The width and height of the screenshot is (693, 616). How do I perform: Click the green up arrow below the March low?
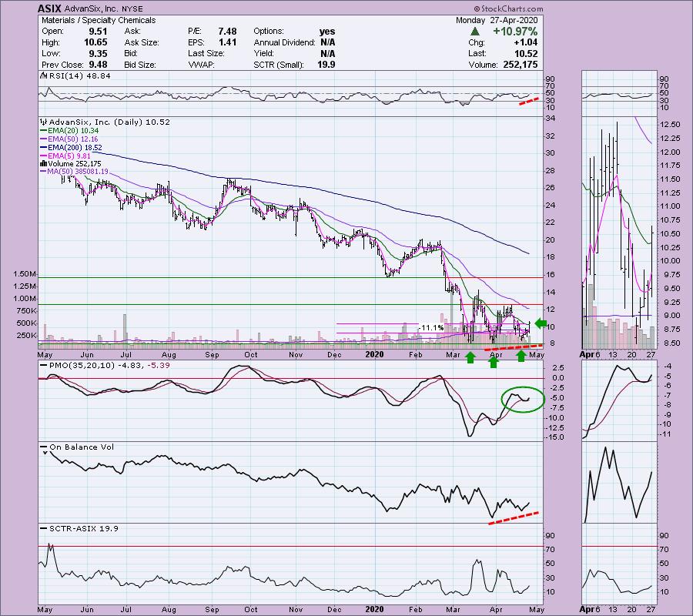pos(470,357)
